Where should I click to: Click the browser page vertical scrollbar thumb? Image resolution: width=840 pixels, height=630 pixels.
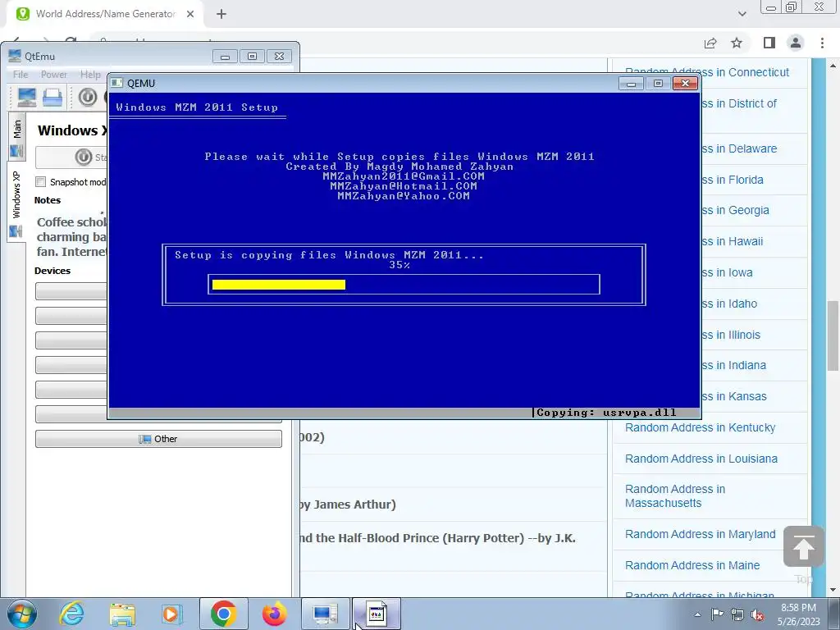coord(833,335)
